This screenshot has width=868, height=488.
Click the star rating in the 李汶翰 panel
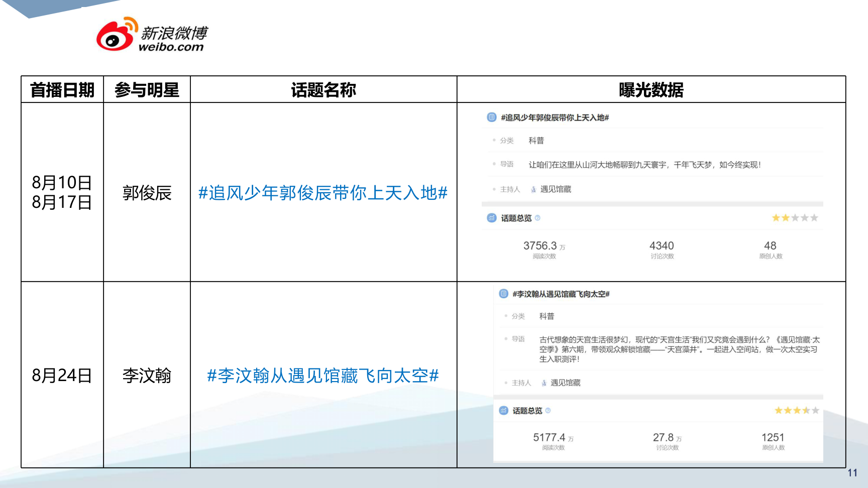pyautogui.click(x=797, y=411)
